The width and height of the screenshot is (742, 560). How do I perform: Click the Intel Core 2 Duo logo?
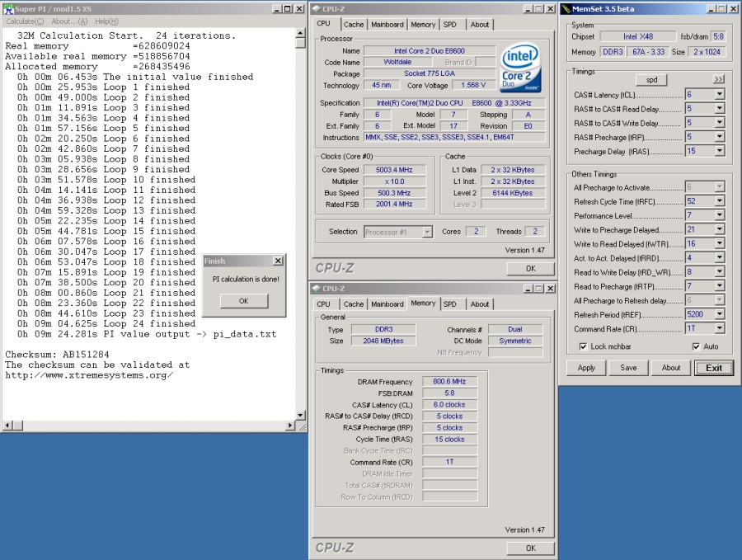coord(520,68)
